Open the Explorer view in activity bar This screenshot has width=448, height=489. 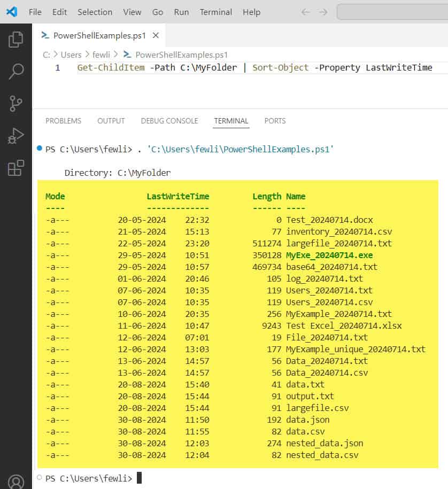click(16, 40)
